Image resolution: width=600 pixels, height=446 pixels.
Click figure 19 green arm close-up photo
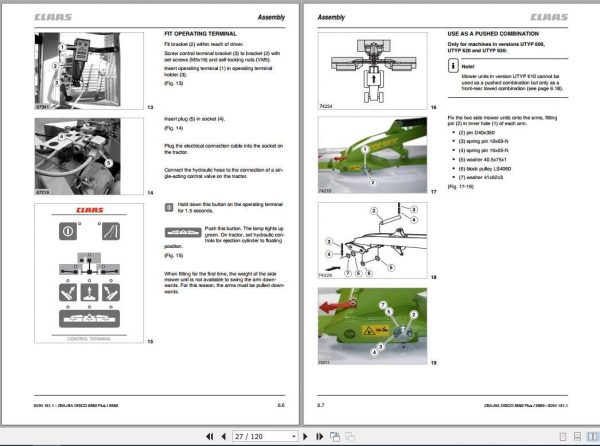[373, 326]
